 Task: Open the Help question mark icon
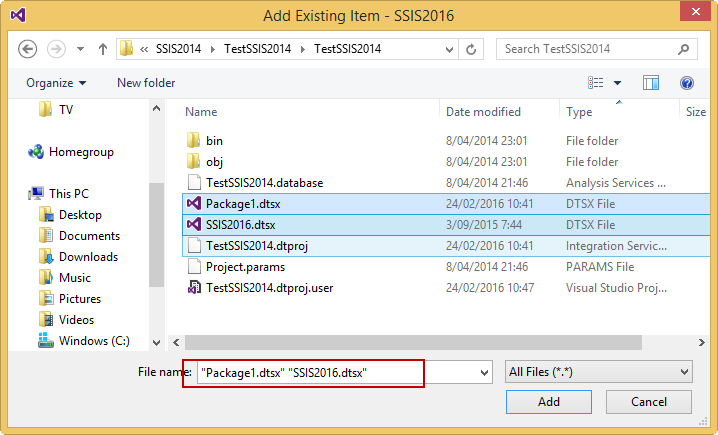click(x=687, y=83)
